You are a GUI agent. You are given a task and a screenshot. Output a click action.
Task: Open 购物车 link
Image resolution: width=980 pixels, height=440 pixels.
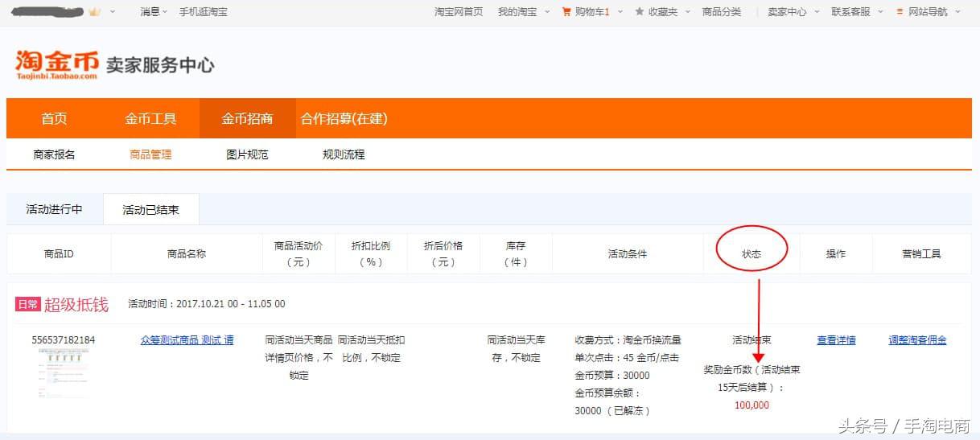(x=592, y=12)
